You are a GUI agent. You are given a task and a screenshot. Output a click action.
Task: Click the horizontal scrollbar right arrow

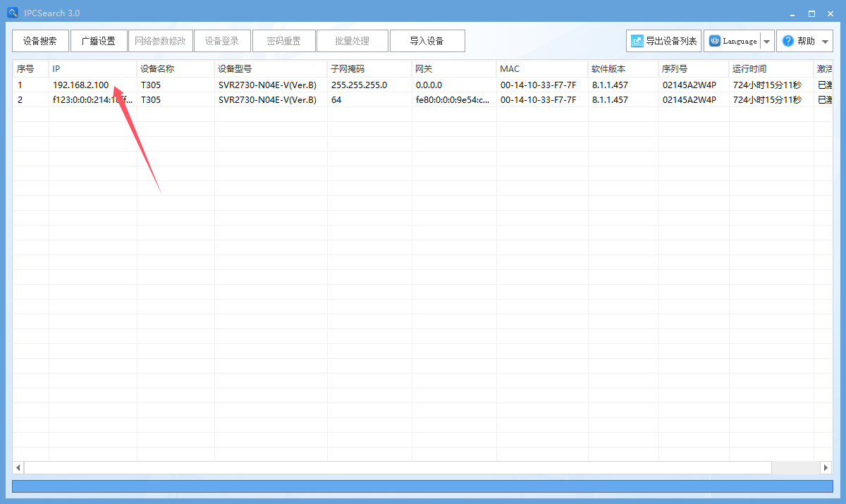click(826, 468)
